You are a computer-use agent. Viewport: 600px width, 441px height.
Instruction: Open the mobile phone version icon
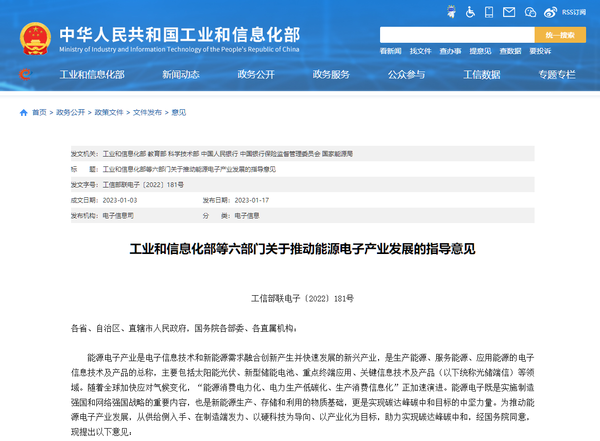pos(489,12)
